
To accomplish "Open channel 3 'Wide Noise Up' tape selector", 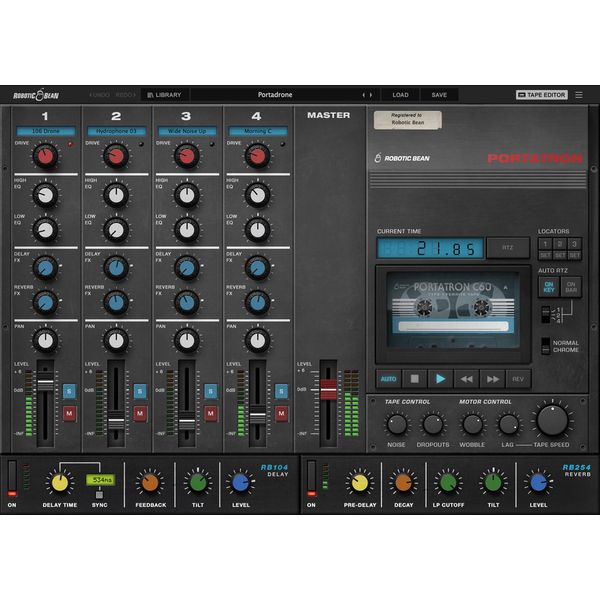I will 186,131.
